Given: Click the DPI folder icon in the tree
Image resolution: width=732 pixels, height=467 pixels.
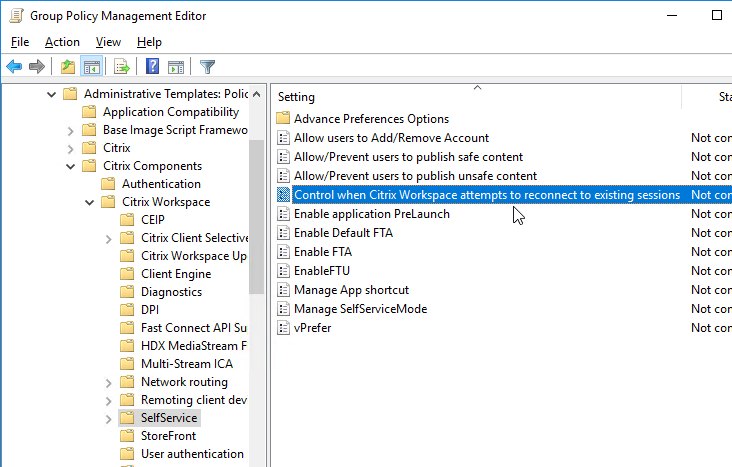Looking at the screenshot, I should point(127,310).
